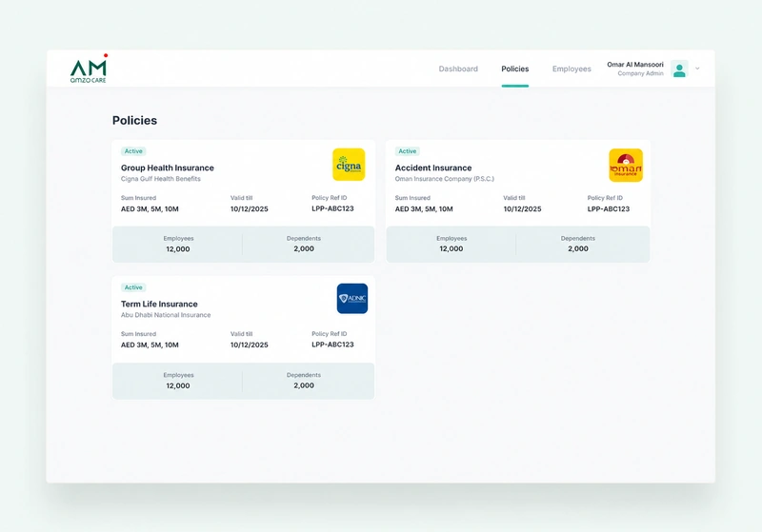Select the Policies tab
Image resolution: width=762 pixels, height=532 pixels.
coord(515,69)
